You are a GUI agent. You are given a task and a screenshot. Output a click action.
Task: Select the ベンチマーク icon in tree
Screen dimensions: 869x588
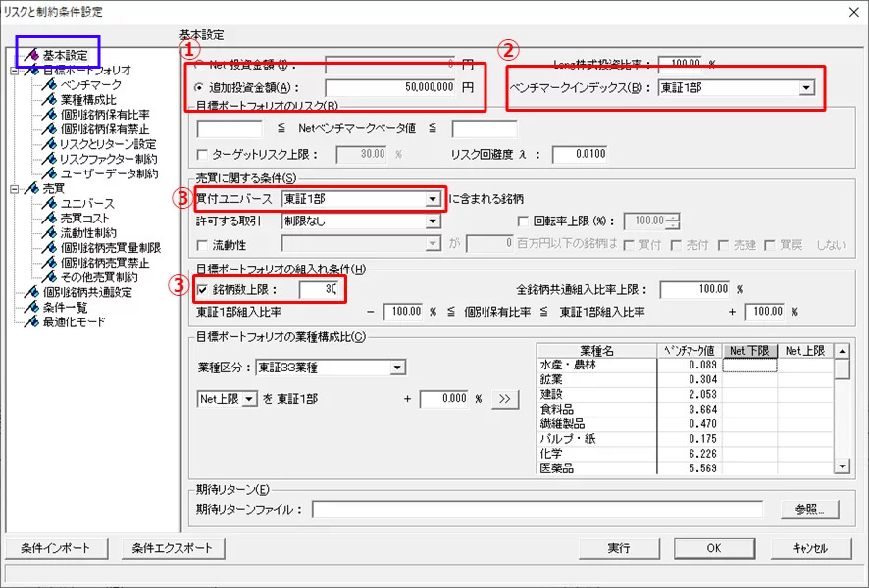tap(49, 85)
